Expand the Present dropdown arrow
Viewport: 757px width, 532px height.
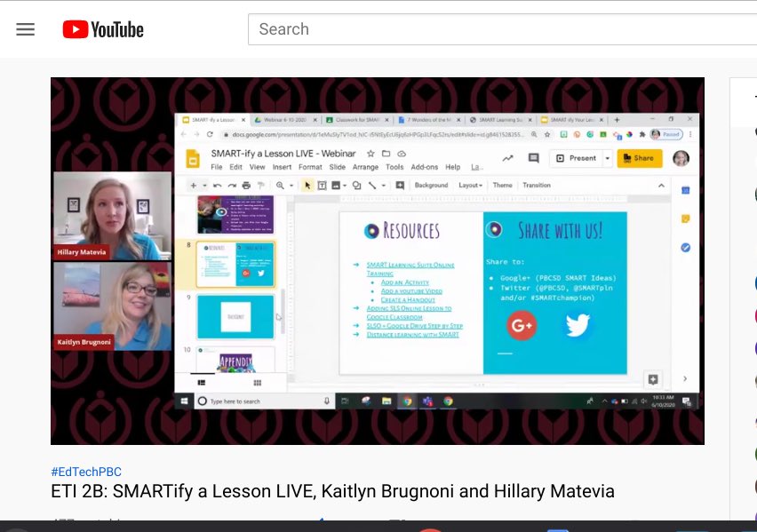click(608, 158)
